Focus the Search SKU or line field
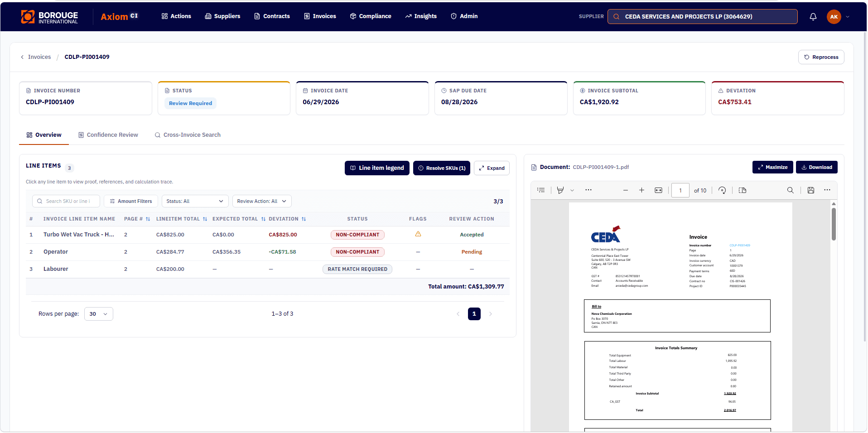 click(x=66, y=201)
